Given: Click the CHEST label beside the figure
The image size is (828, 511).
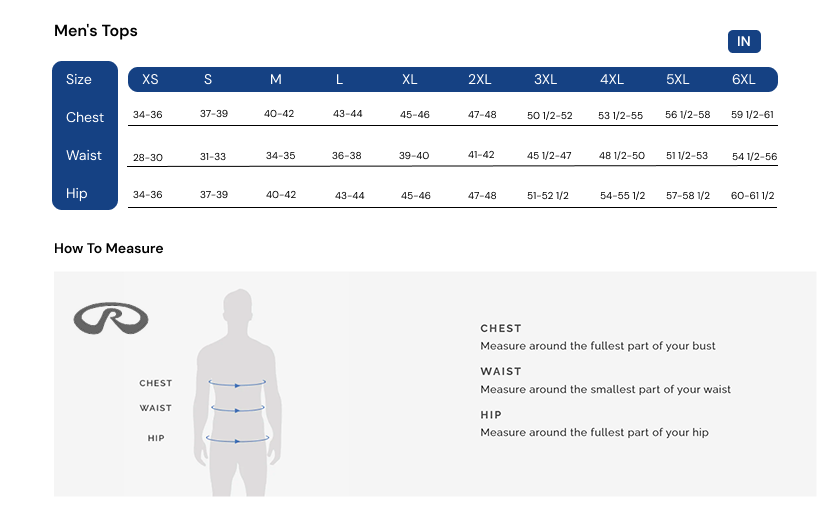Looking at the screenshot, I should [155, 383].
